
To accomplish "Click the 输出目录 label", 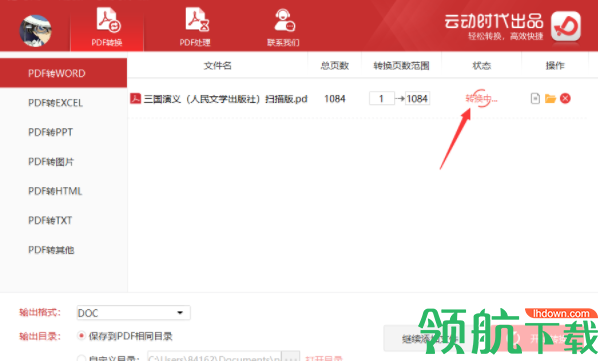I will 40,336.
